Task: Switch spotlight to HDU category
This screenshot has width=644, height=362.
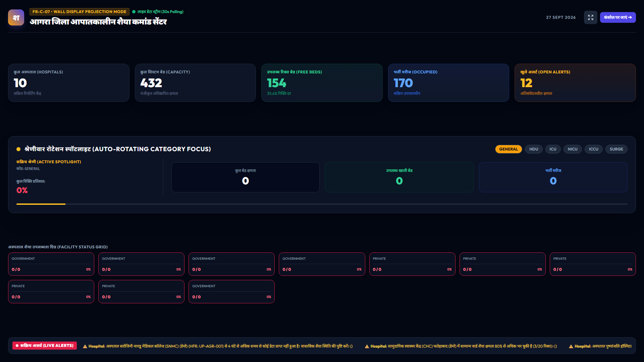Action: (x=534, y=149)
